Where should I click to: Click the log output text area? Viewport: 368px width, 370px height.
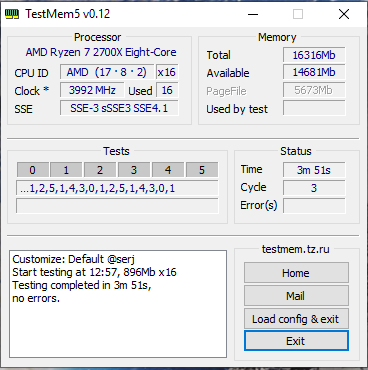click(118, 304)
